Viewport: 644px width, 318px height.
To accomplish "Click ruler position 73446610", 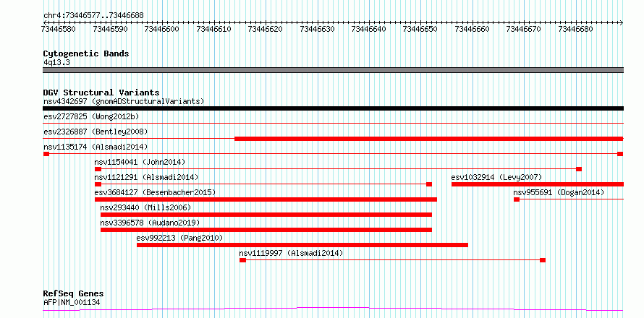I will click(x=213, y=29).
